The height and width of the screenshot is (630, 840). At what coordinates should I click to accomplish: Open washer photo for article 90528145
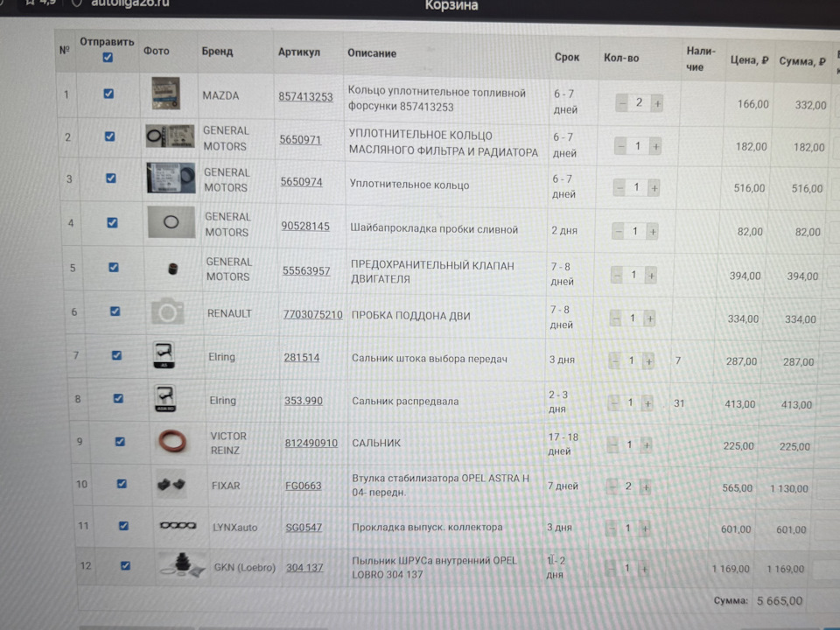tap(171, 221)
